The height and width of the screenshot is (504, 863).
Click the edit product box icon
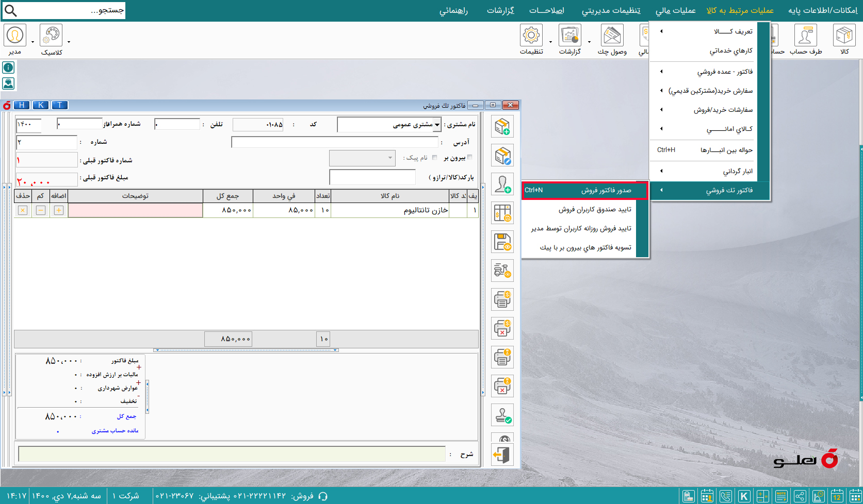(502, 156)
